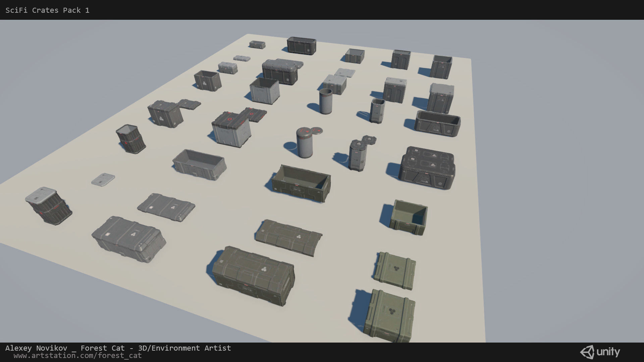The height and width of the screenshot is (362, 644).
Task: Select the grey cylinder barrel with red lid
Action: (305, 142)
